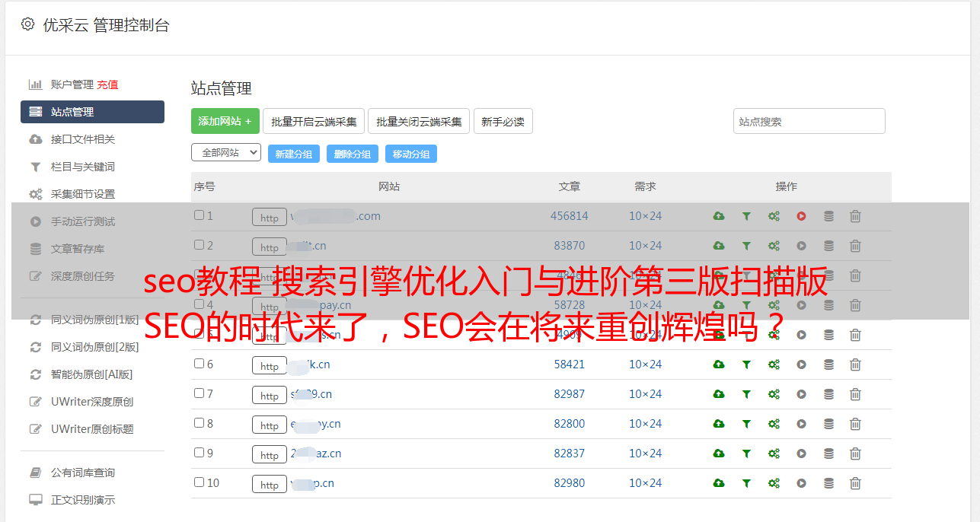The width and height of the screenshot is (980, 522).
Task: Click the trash delete icon in row 6
Action: point(855,364)
